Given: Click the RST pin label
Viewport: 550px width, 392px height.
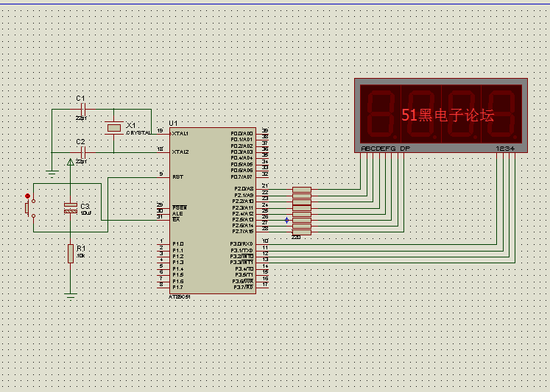Looking at the screenshot, I should pos(178,177).
